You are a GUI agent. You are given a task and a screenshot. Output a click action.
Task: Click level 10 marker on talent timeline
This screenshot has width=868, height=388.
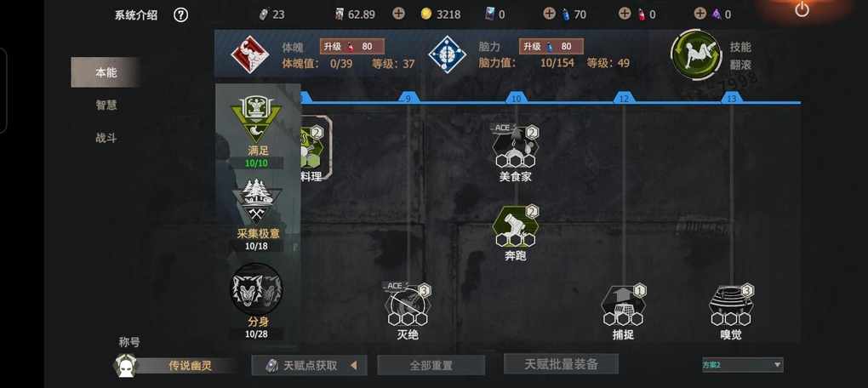pyautogui.click(x=516, y=98)
